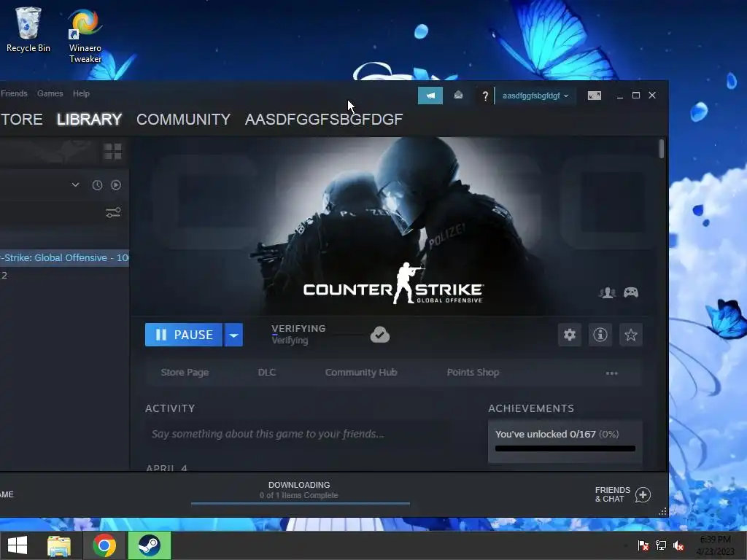Click the bottom download progress bar

pos(300,503)
